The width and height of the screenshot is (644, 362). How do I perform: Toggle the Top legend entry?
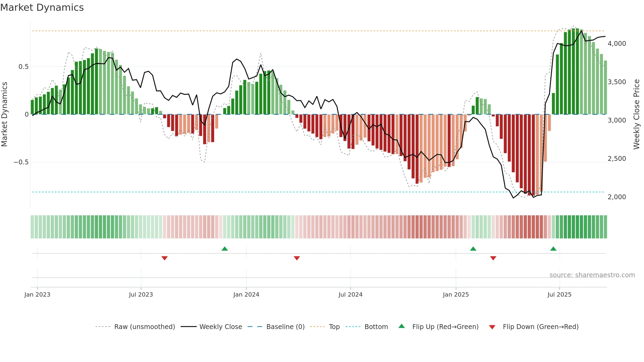click(325, 327)
